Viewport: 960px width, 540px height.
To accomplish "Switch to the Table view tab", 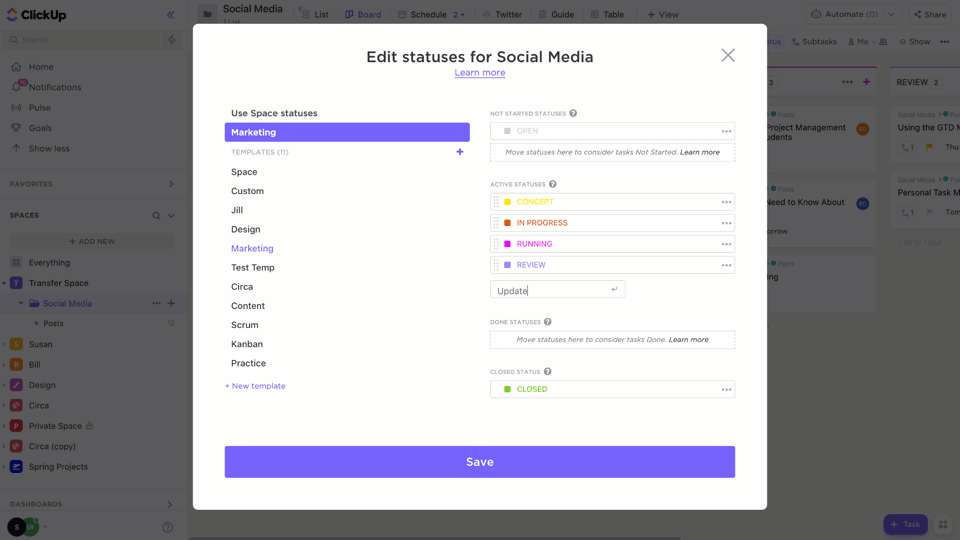I will (607, 15).
